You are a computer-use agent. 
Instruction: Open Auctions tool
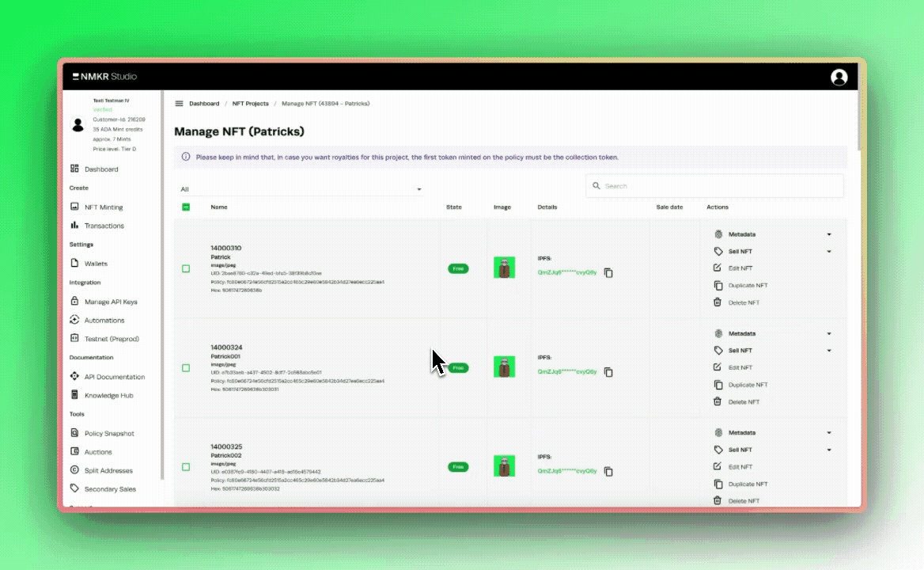click(98, 452)
